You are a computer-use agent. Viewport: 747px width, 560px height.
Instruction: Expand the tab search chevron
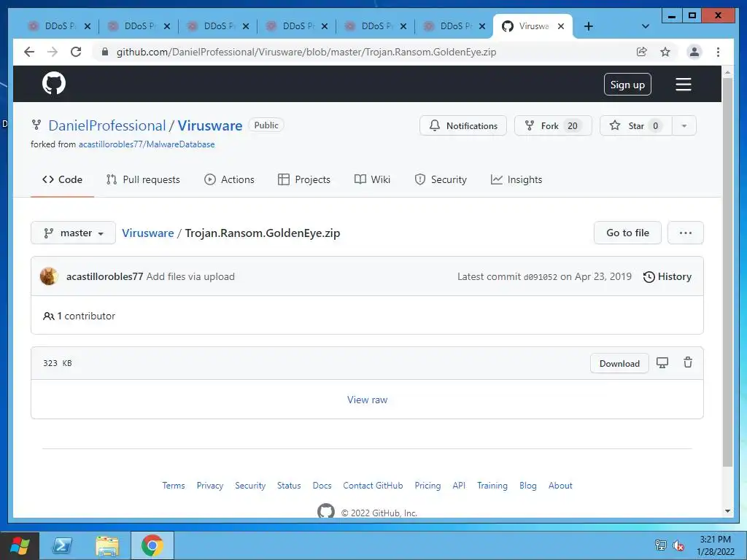(x=646, y=26)
